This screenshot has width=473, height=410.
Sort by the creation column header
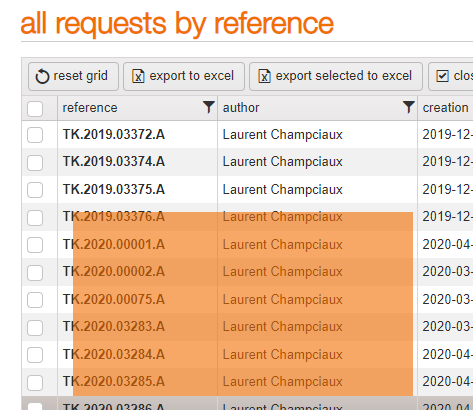pyautogui.click(x=445, y=108)
